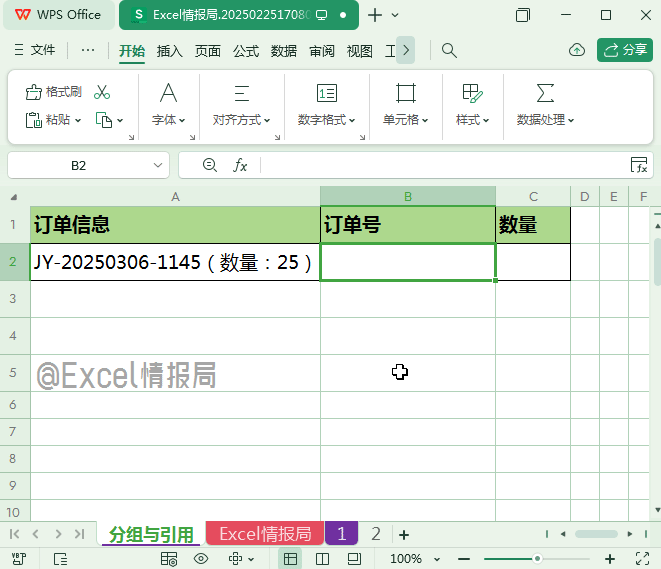The height and width of the screenshot is (569, 661).
Task: Enter full screen with the expand icon
Action: (x=642, y=559)
